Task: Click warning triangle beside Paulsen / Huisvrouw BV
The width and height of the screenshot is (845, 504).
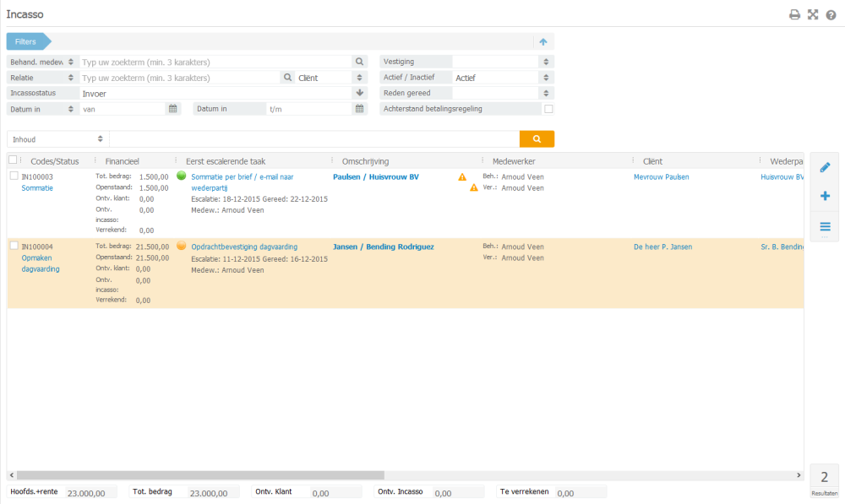Action: [x=462, y=176]
